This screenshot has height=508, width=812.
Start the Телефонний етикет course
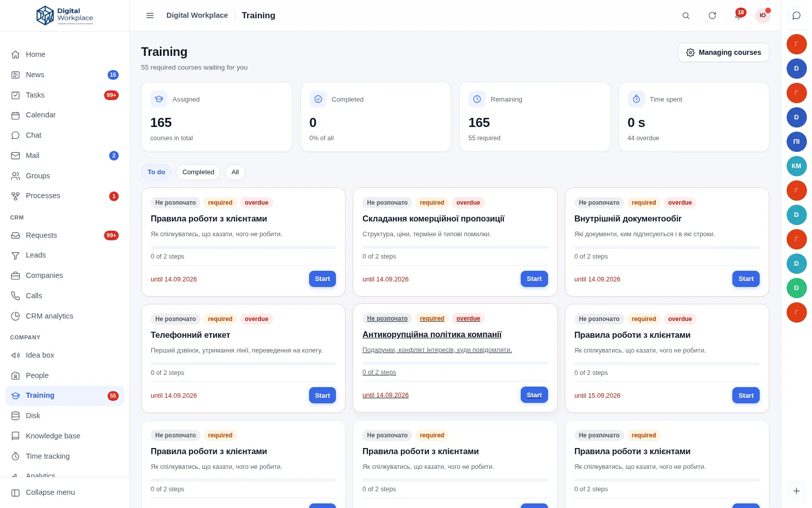pos(322,396)
